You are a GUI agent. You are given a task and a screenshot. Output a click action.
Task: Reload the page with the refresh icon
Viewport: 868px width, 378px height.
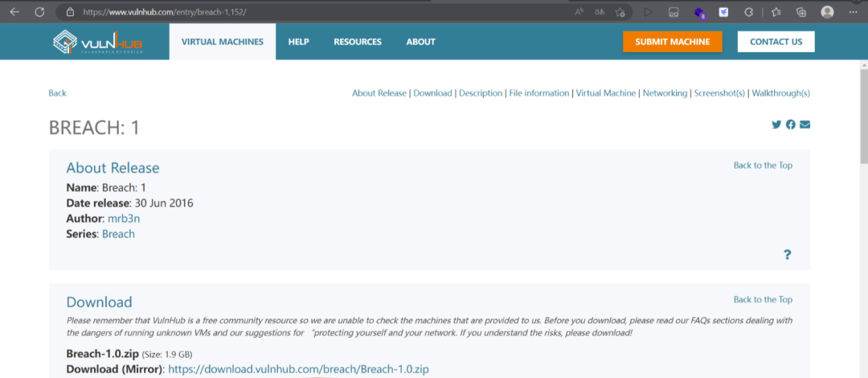(x=39, y=11)
